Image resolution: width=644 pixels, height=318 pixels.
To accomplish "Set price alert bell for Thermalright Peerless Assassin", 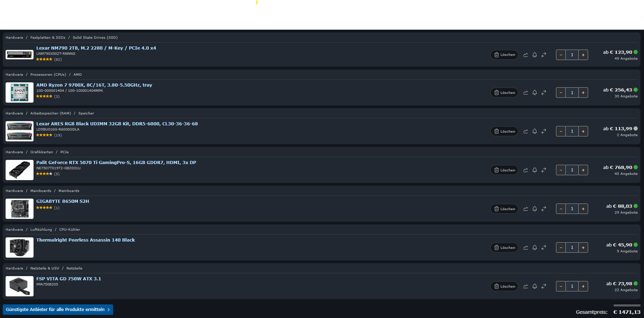I will click(535, 247).
